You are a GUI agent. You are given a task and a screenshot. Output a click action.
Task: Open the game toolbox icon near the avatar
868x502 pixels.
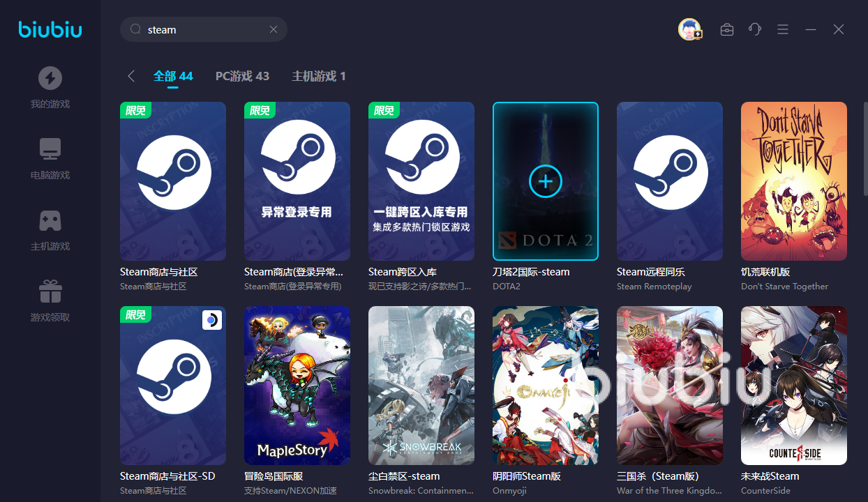click(726, 29)
